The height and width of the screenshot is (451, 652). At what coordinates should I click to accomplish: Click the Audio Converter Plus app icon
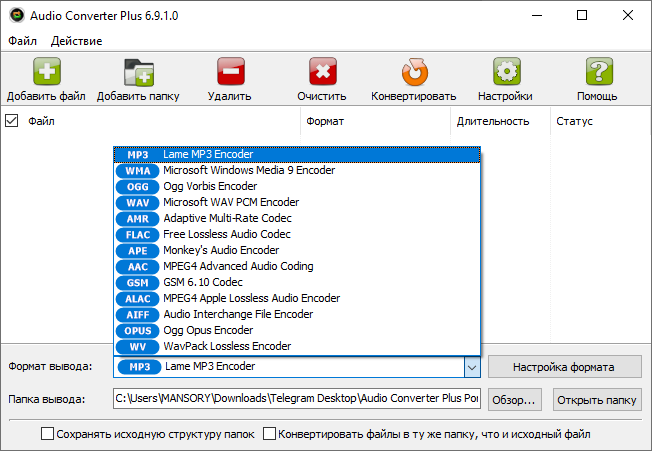[x=17, y=15]
